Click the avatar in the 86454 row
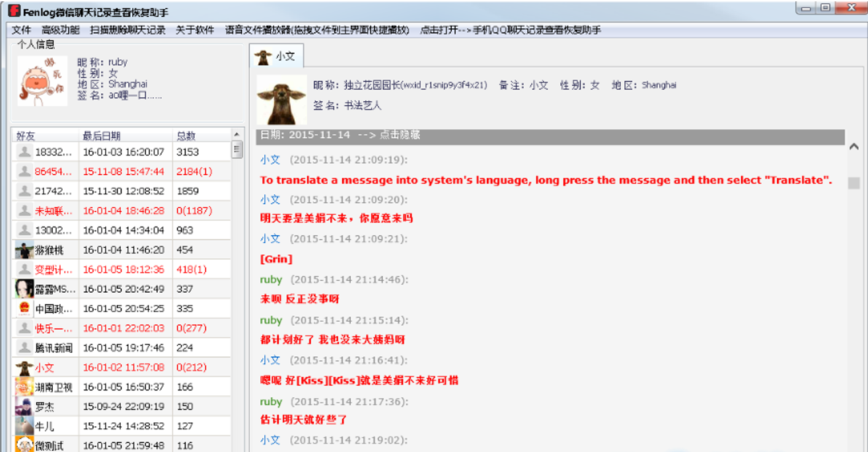Viewport: 868px width, 452px height. click(x=24, y=172)
